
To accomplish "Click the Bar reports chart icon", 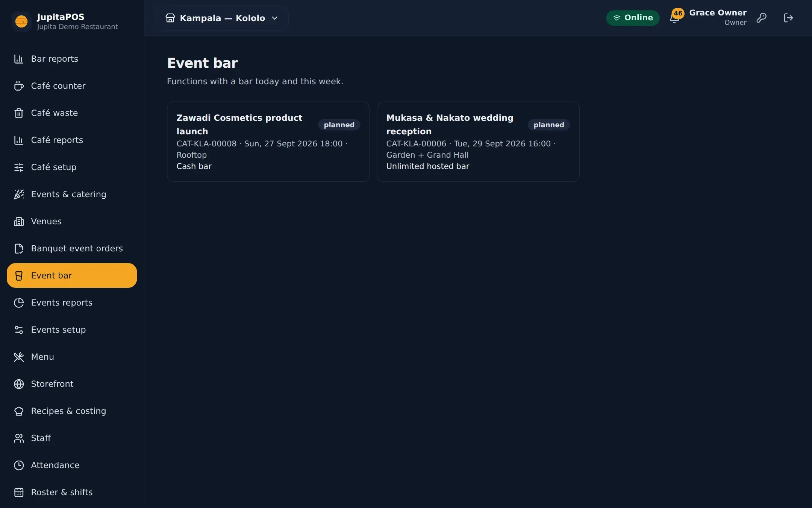I will coord(19,59).
